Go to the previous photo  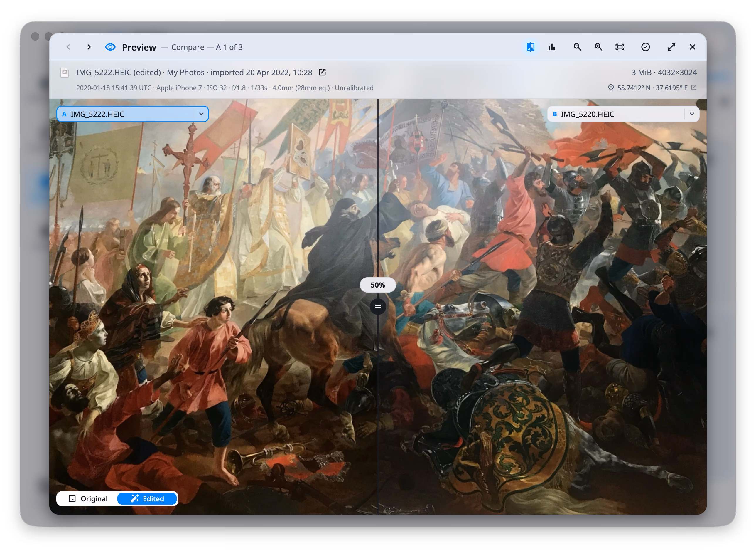tap(68, 47)
